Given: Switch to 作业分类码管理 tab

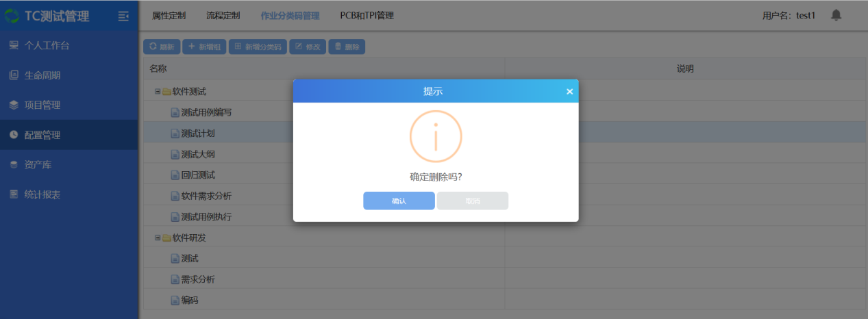Looking at the screenshot, I should [290, 15].
